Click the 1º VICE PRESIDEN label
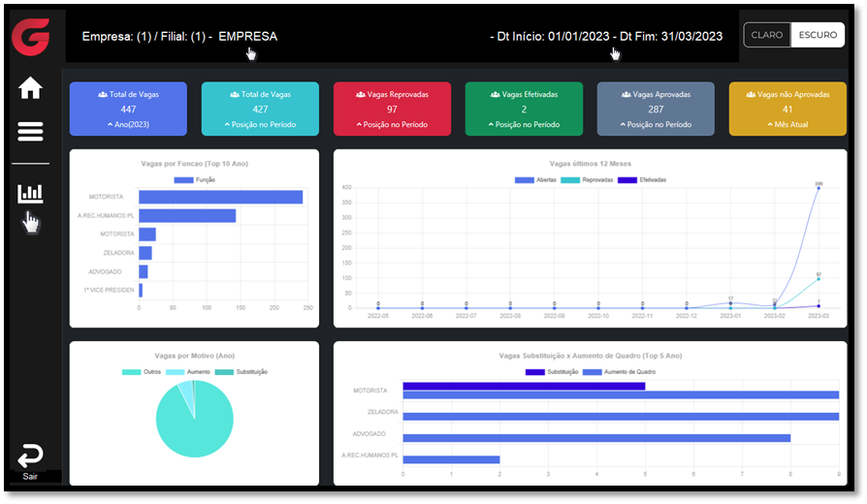 pos(109,290)
